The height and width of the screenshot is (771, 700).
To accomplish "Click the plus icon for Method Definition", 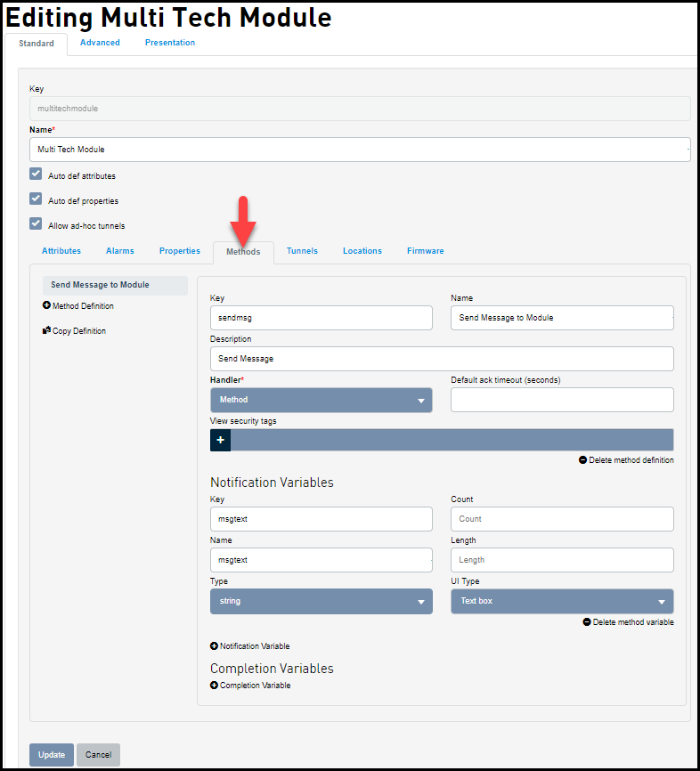I will (x=46, y=306).
